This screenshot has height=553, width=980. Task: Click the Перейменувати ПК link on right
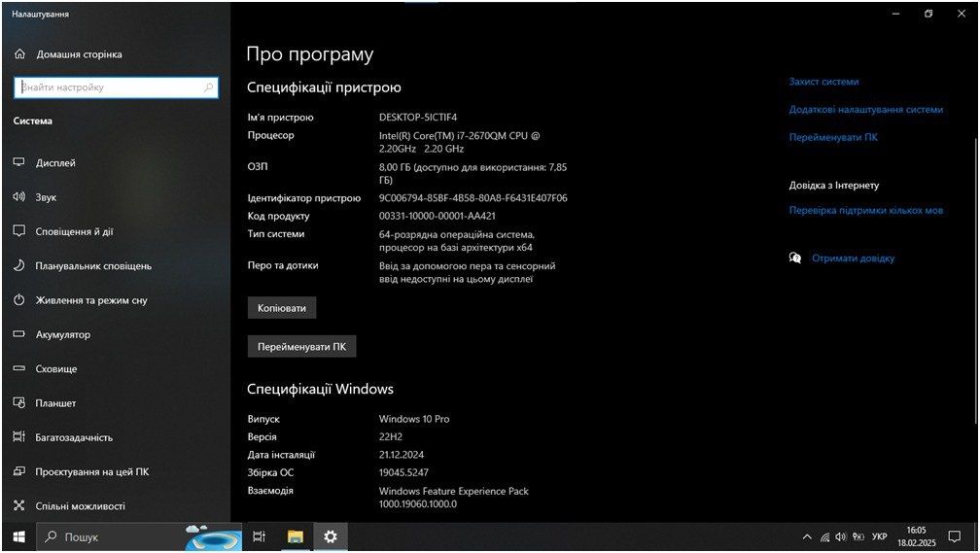[x=833, y=137]
